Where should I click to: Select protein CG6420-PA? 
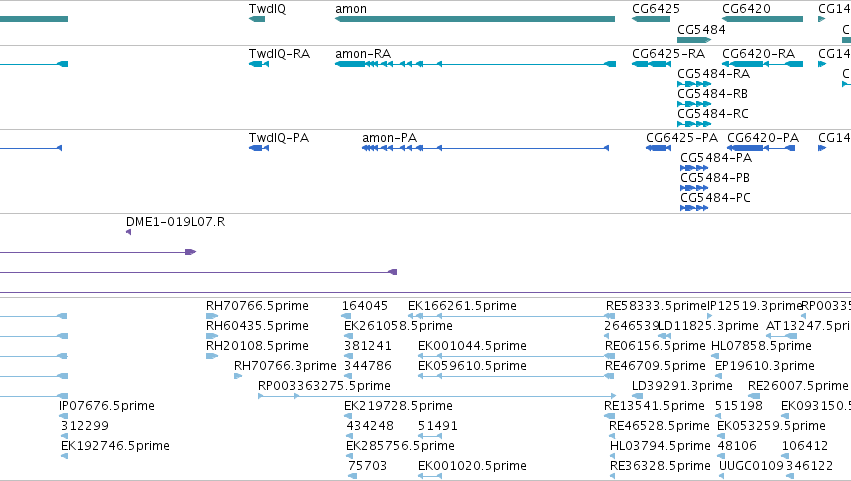pos(761,148)
